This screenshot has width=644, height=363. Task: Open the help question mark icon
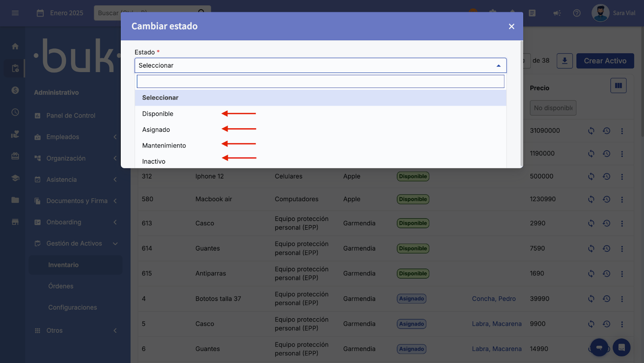(577, 13)
